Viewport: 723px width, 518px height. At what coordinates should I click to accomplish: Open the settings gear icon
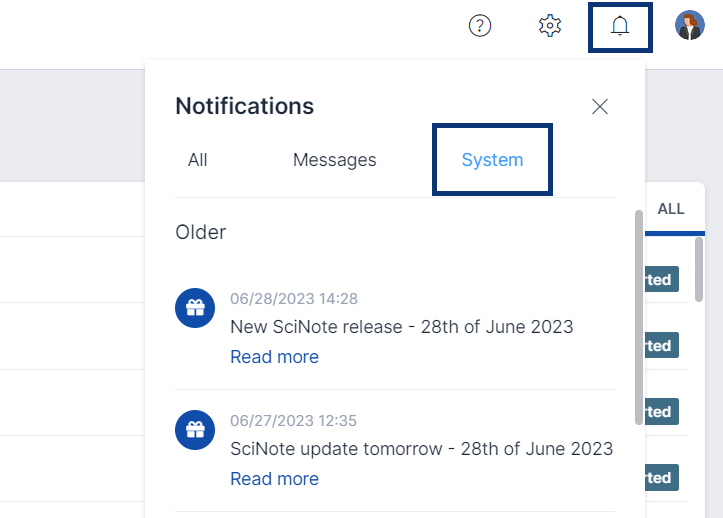(549, 26)
